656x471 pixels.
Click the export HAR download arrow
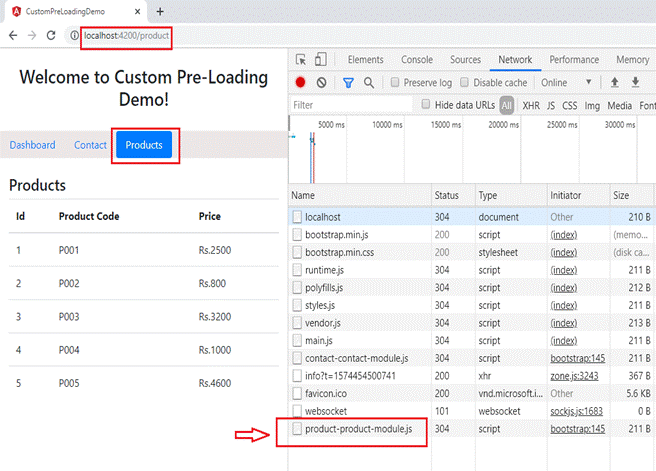635,82
